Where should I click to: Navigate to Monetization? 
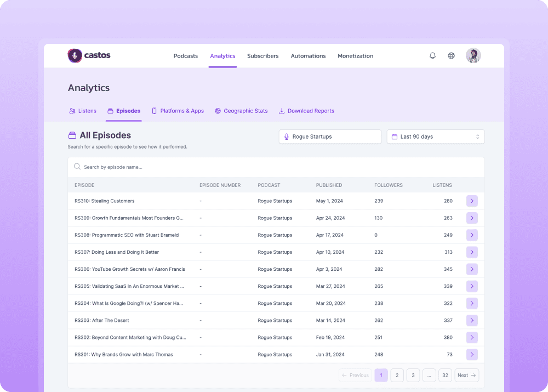pyautogui.click(x=356, y=56)
